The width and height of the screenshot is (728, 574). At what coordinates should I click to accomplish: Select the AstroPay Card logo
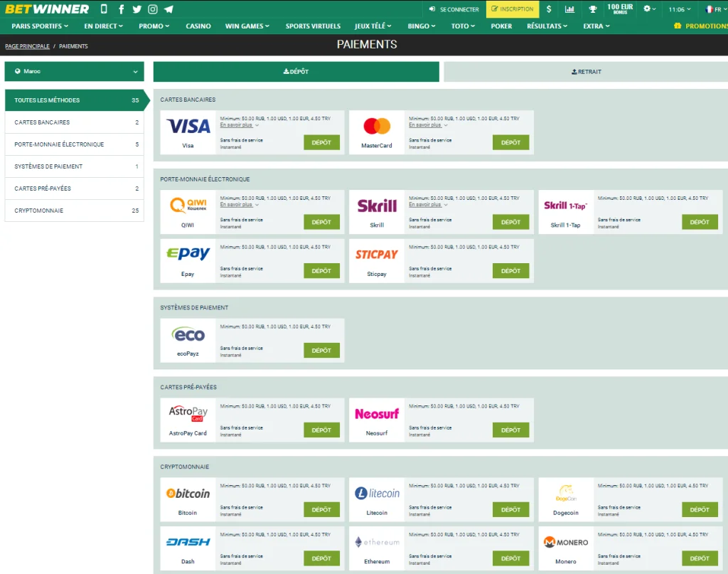188,413
